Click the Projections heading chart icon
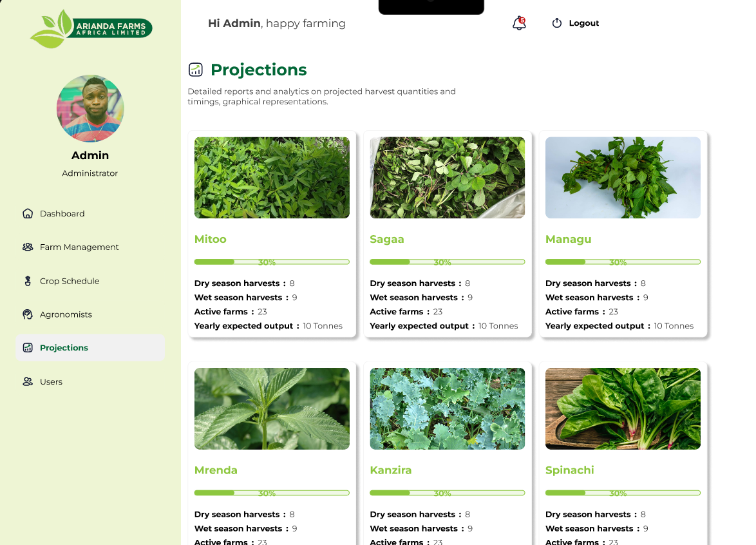Viewport: 756px width, 545px height. (x=196, y=70)
